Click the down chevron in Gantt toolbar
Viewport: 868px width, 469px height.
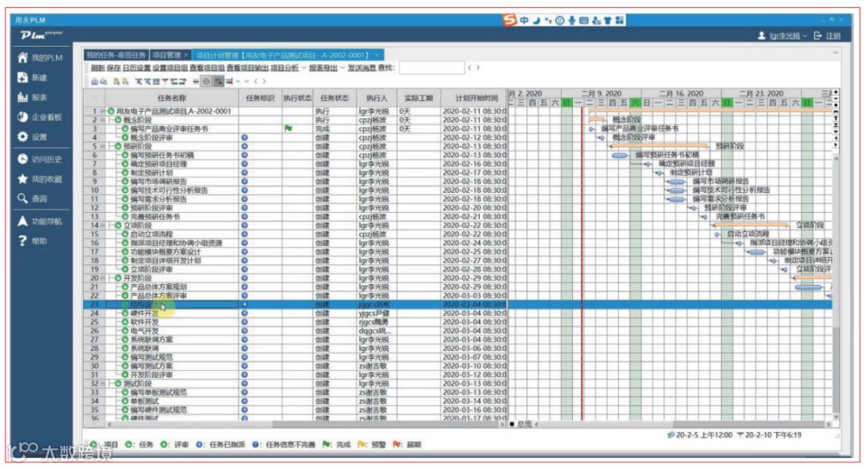click(x=247, y=81)
